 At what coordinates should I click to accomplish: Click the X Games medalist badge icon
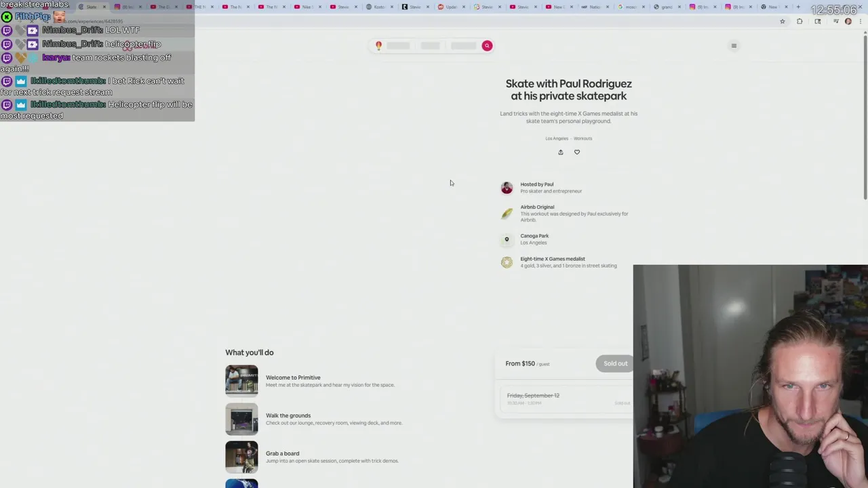pyautogui.click(x=507, y=262)
